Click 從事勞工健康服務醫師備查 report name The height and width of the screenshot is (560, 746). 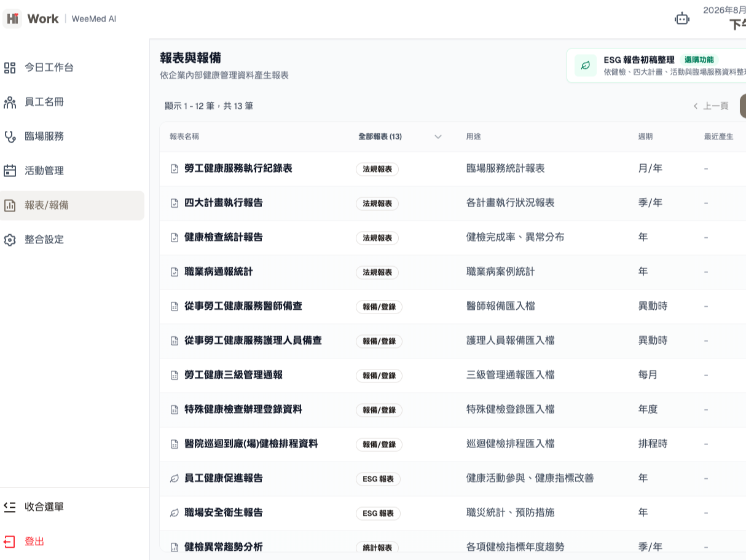[x=243, y=306]
